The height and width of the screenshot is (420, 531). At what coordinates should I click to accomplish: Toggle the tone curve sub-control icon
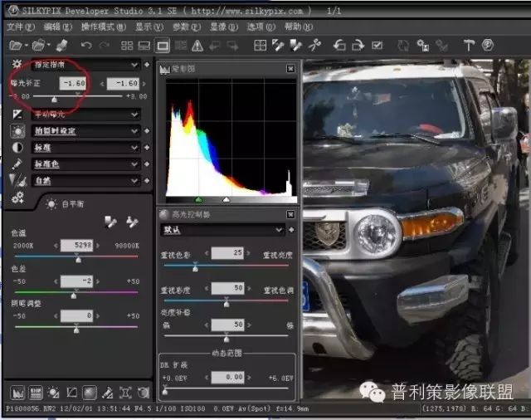tap(72, 393)
